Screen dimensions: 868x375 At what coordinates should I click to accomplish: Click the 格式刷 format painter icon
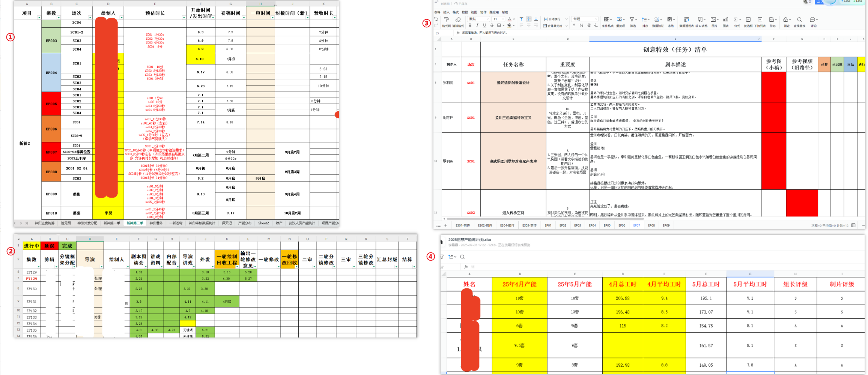tap(446, 20)
